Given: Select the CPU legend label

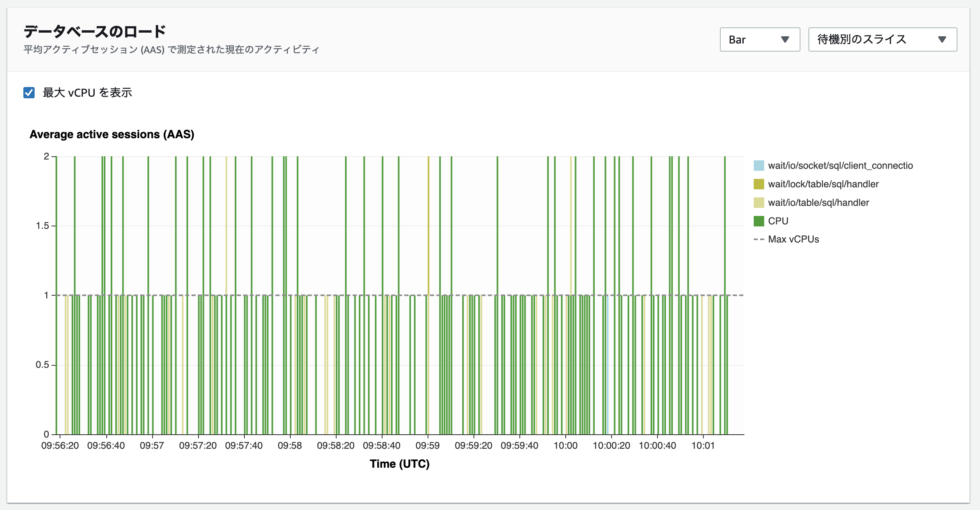Looking at the screenshot, I should click(778, 221).
